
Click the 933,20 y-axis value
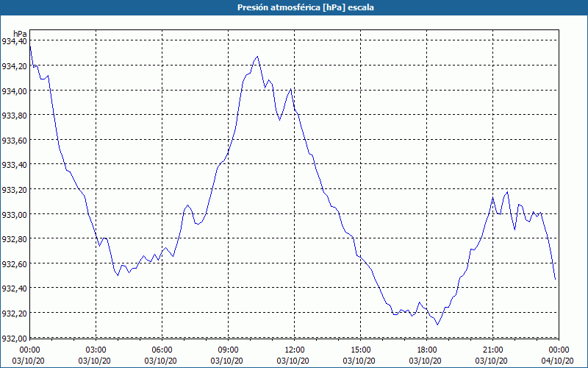[x=15, y=190]
